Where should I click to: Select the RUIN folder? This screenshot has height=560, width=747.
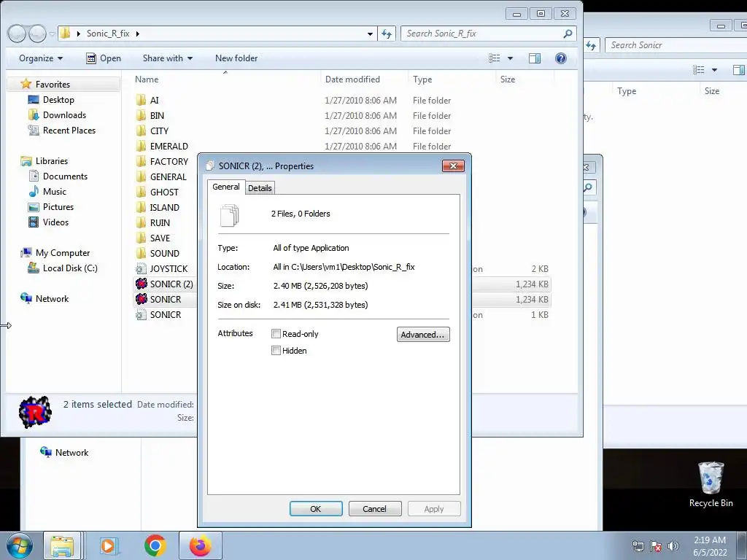(160, 222)
